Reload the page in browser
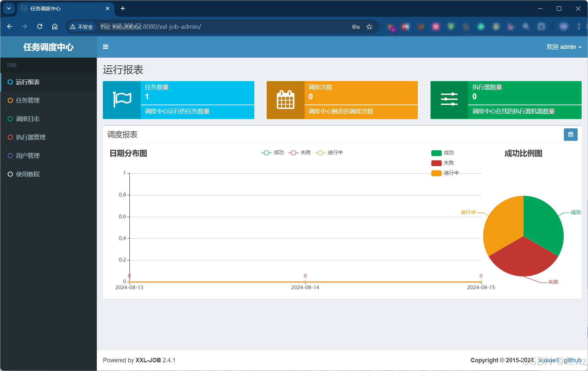The width and height of the screenshot is (588, 371). pyautogui.click(x=40, y=26)
